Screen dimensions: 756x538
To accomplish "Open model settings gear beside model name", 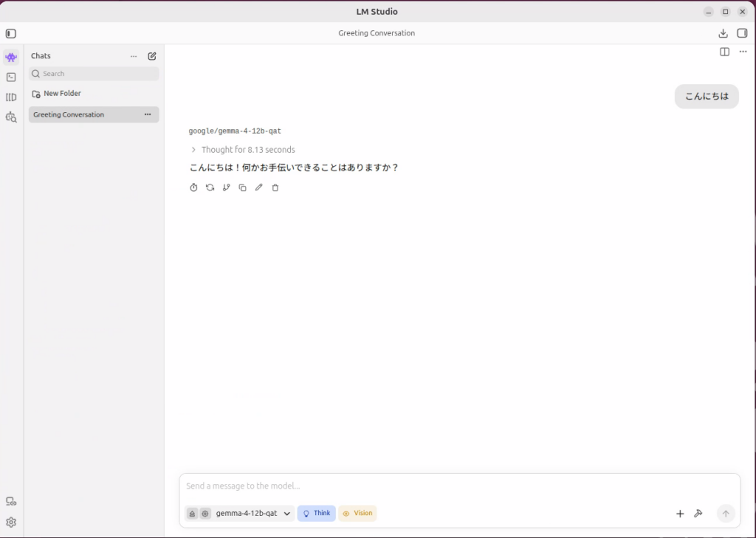I will click(205, 514).
